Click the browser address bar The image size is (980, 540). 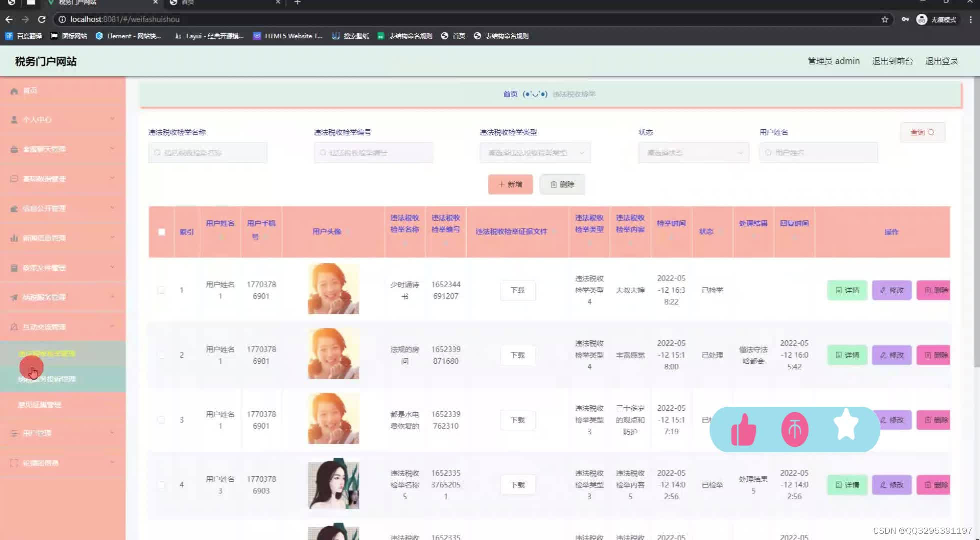470,19
